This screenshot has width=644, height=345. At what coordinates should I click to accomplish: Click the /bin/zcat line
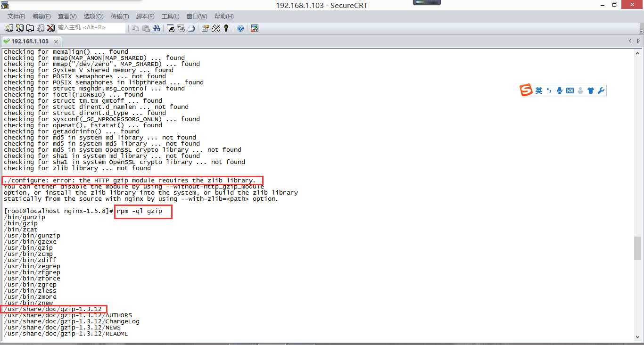[x=21, y=230]
